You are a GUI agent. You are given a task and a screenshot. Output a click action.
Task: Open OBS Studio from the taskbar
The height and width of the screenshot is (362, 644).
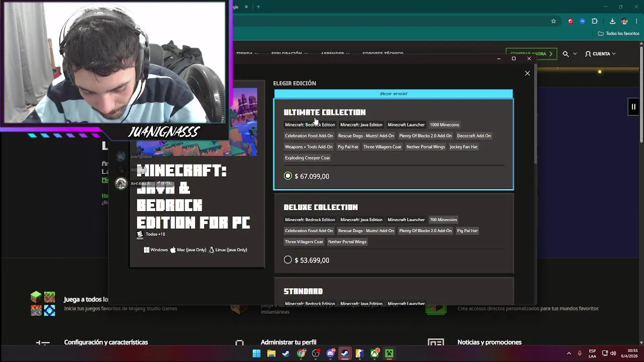315,353
